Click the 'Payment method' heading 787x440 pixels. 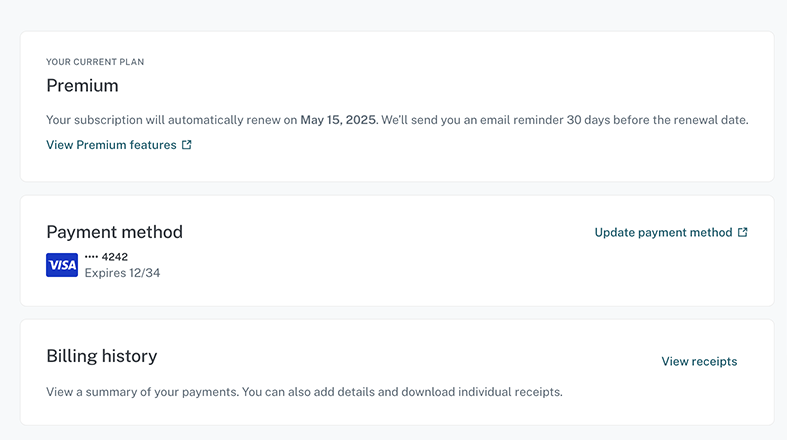(x=114, y=232)
